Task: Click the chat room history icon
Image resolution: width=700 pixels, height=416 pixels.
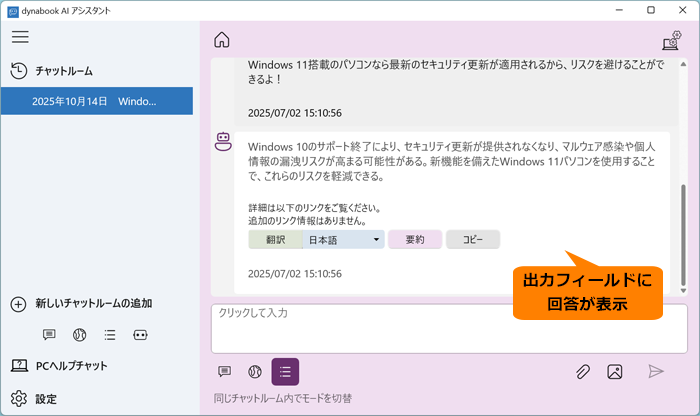Action: [x=18, y=71]
